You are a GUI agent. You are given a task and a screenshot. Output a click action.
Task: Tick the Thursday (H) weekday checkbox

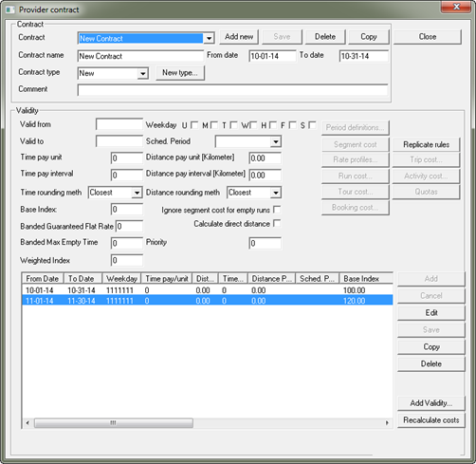tap(273, 125)
